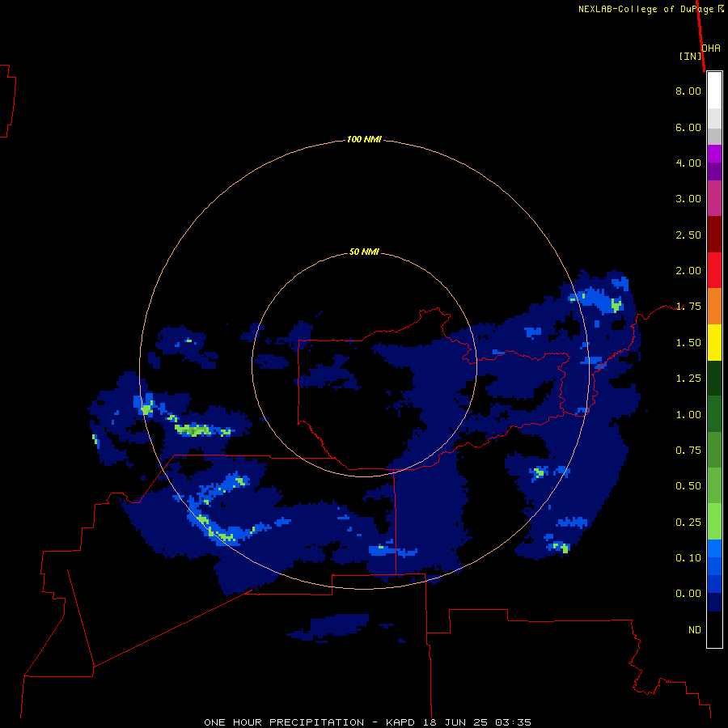This screenshot has width=728, height=728.
Task: Select the white swatch atop the legend
Action: point(714,91)
